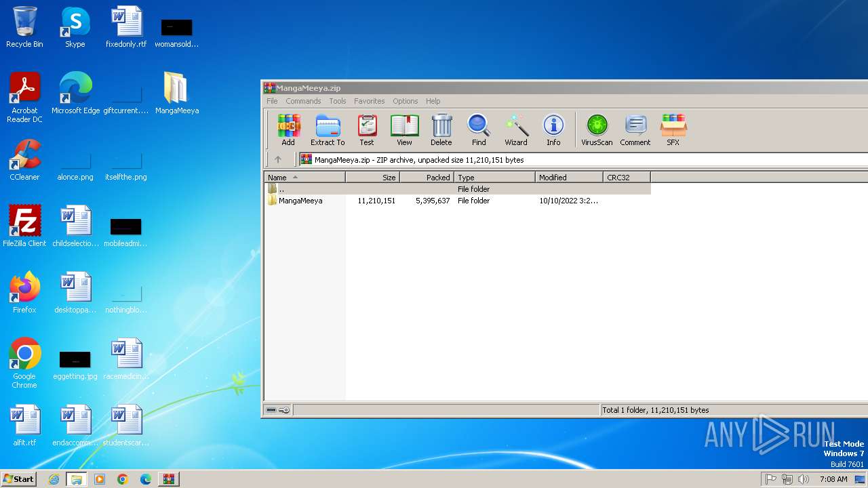868x488 pixels.
Task: Open the View tool in WinRAR
Action: [404, 129]
